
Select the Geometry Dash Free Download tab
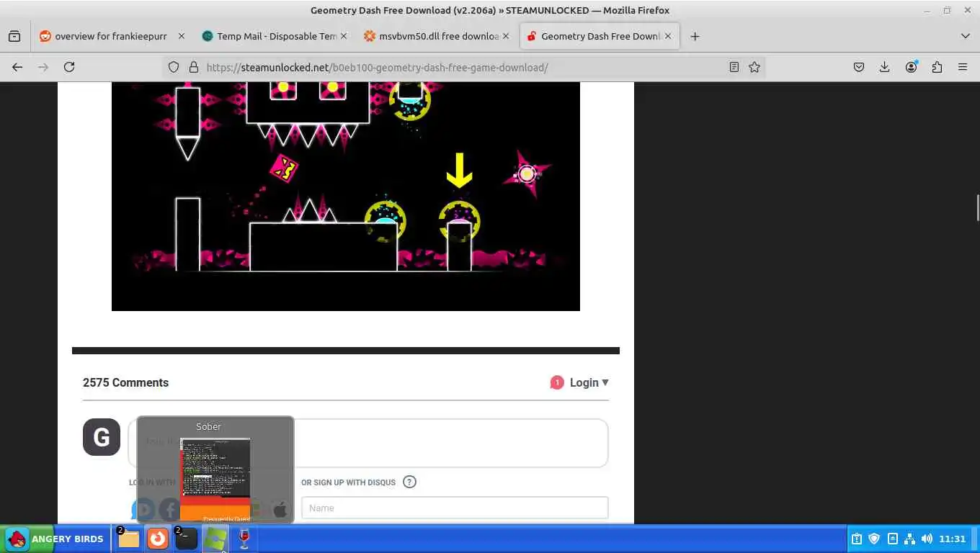coord(600,36)
